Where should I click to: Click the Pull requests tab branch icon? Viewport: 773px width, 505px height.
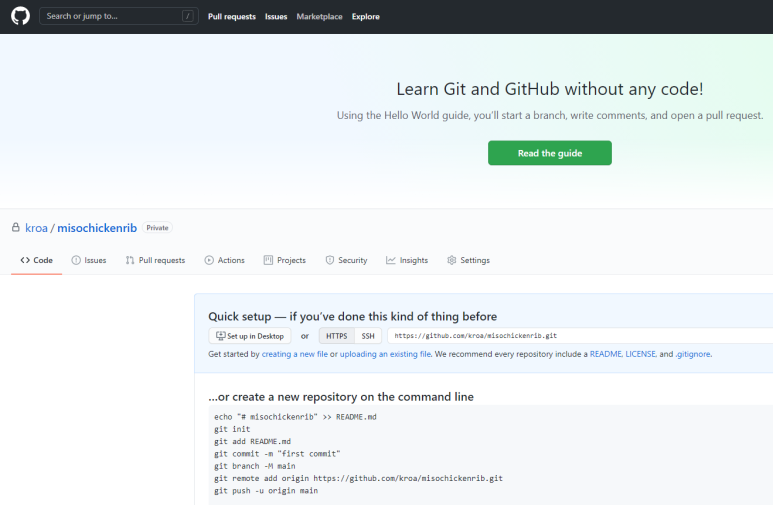(x=130, y=260)
